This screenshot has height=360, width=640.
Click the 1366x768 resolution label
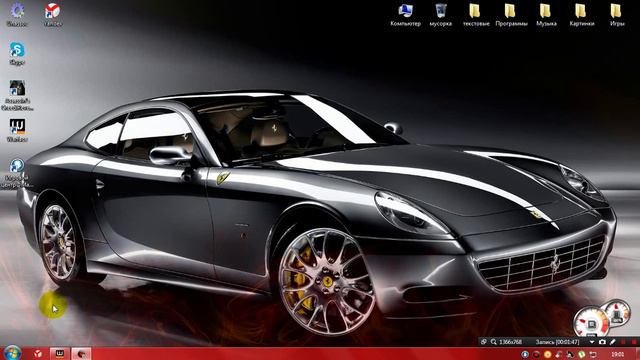tap(511, 342)
